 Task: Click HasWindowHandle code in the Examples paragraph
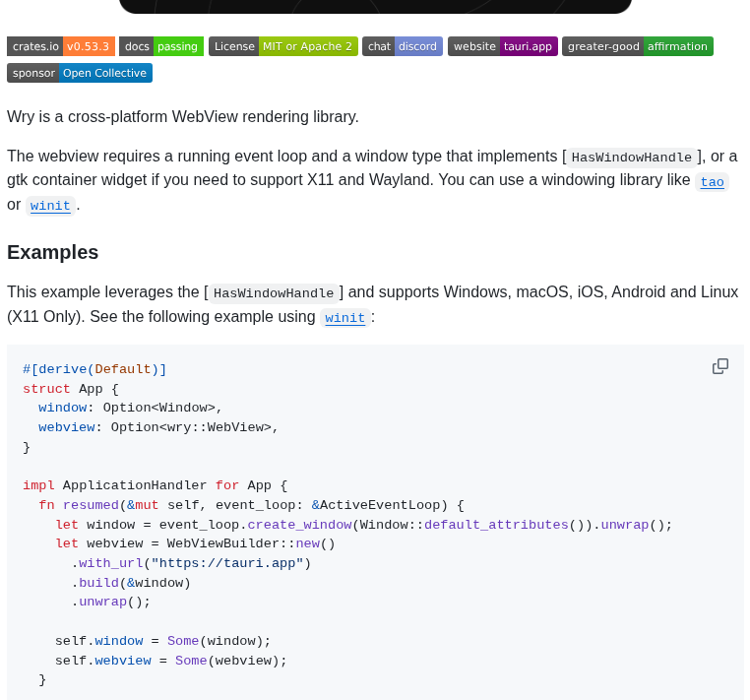(x=274, y=293)
